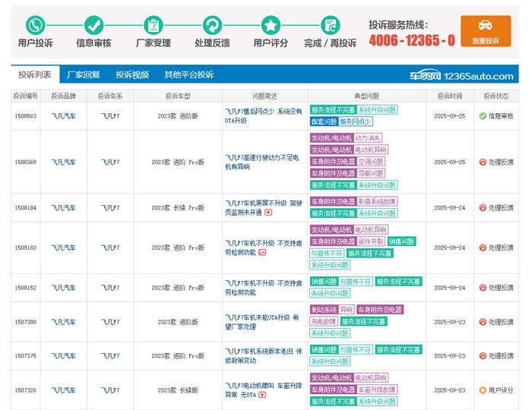
Task: Switch to the 投诉视频 tab
Action: pos(132,75)
